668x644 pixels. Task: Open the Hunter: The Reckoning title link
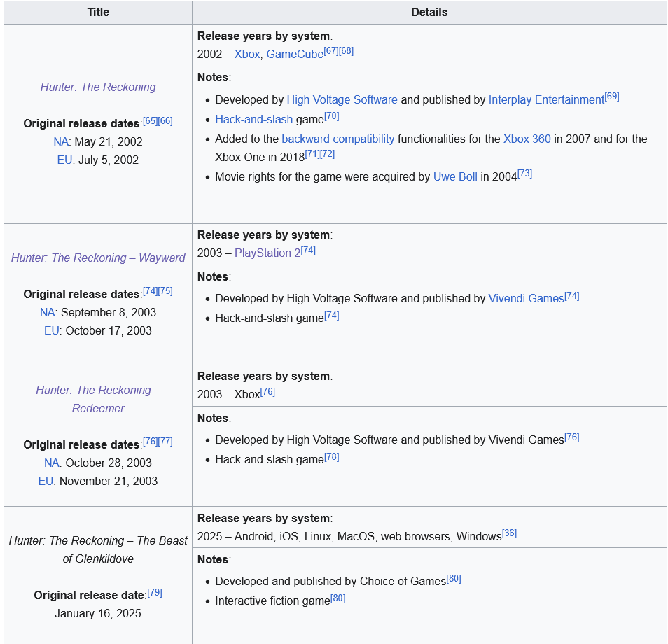pos(98,87)
